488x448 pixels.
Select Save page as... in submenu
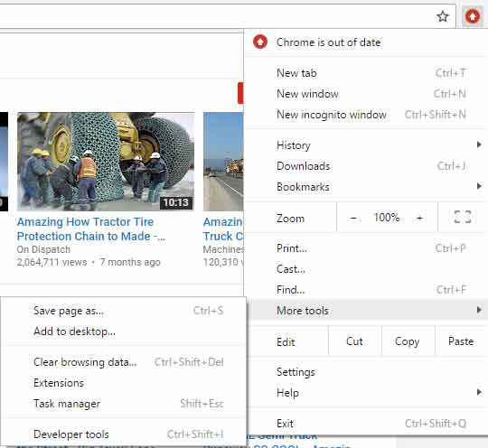(124, 311)
